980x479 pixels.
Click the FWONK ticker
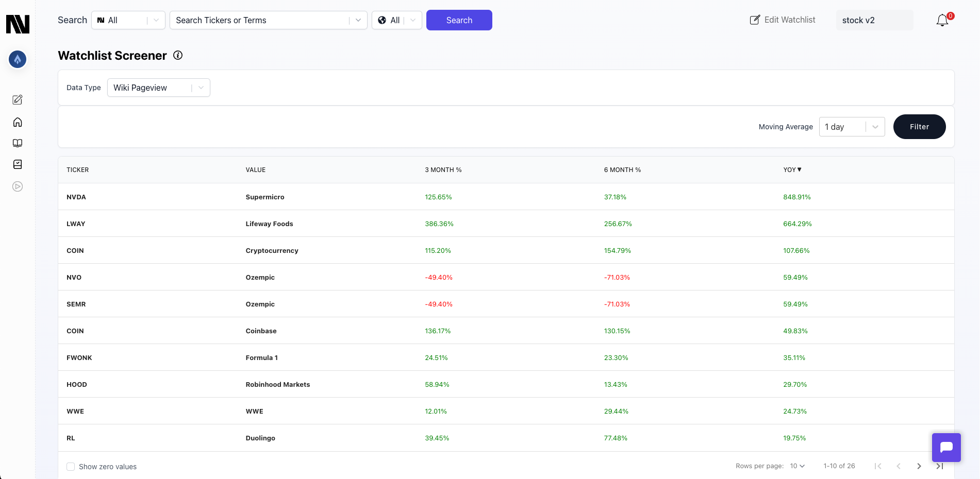pos(79,358)
